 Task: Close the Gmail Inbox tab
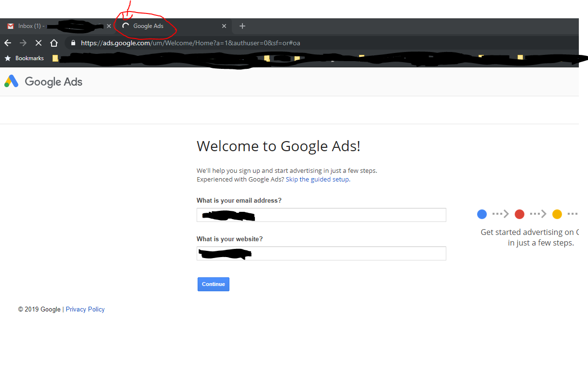[109, 26]
